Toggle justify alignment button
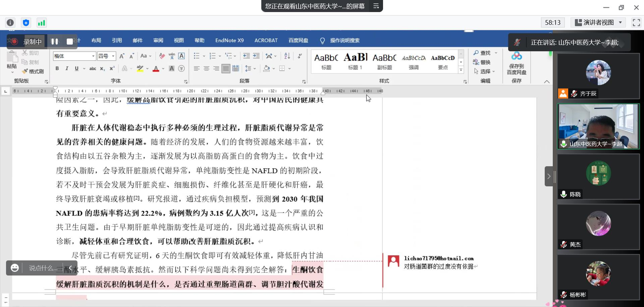Image resolution: width=644 pixels, height=307 pixels. [x=226, y=68]
